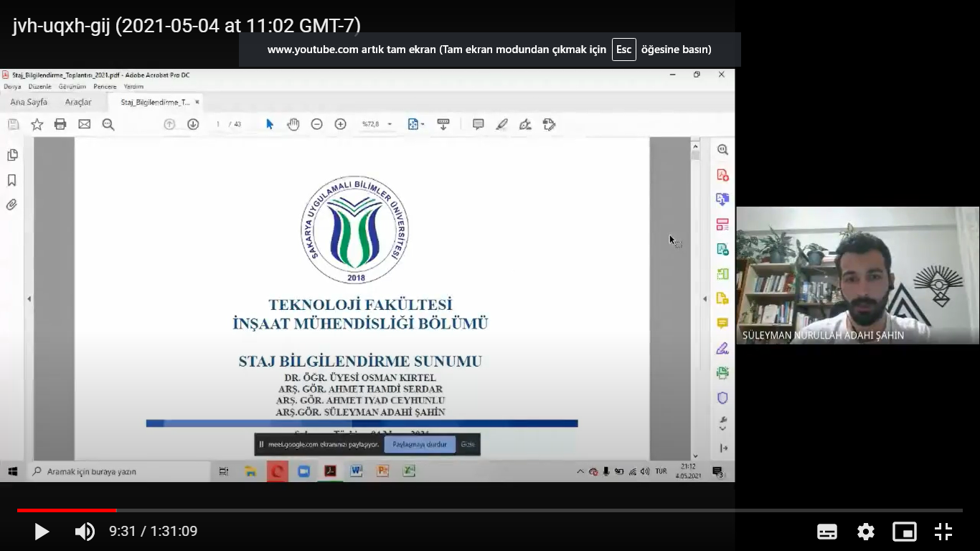Add the PDF to starred files
This screenshot has height=551, width=980.
37,124
